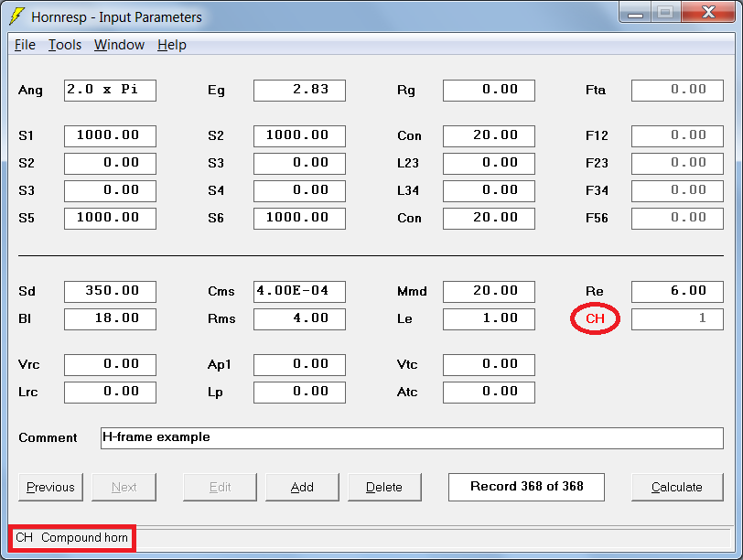
Task: Click the Sd field showing 350.00
Action: 110,291
